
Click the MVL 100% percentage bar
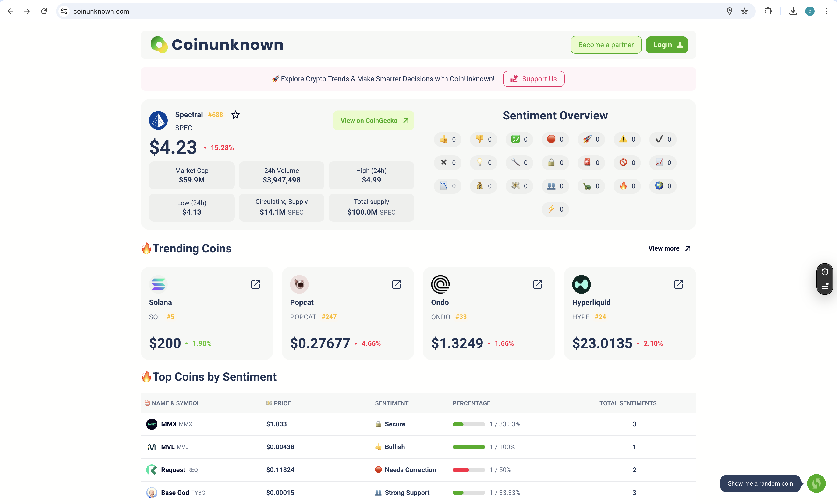(x=468, y=447)
